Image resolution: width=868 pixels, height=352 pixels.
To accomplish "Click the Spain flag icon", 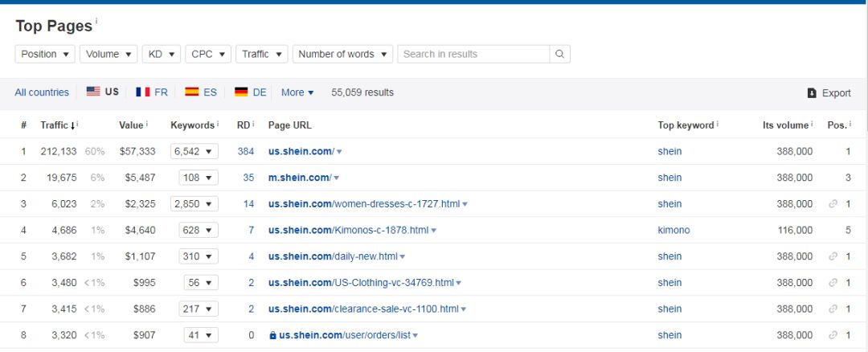I will [x=192, y=92].
